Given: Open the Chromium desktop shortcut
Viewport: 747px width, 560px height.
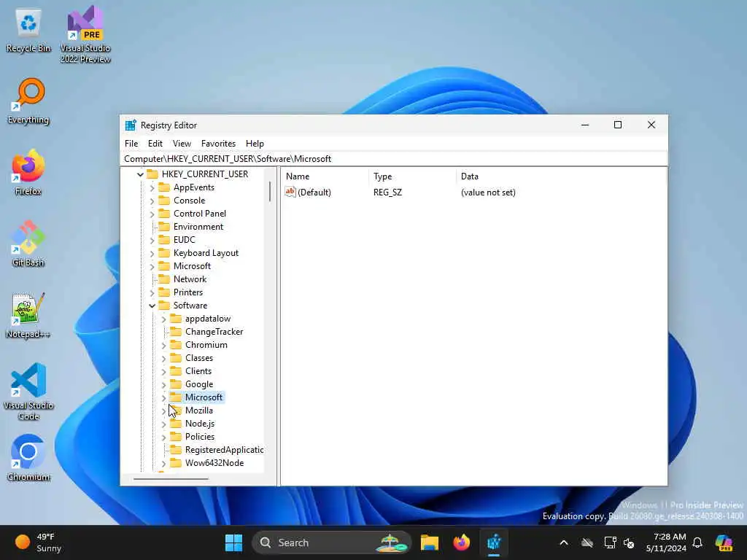Looking at the screenshot, I should pos(28,458).
